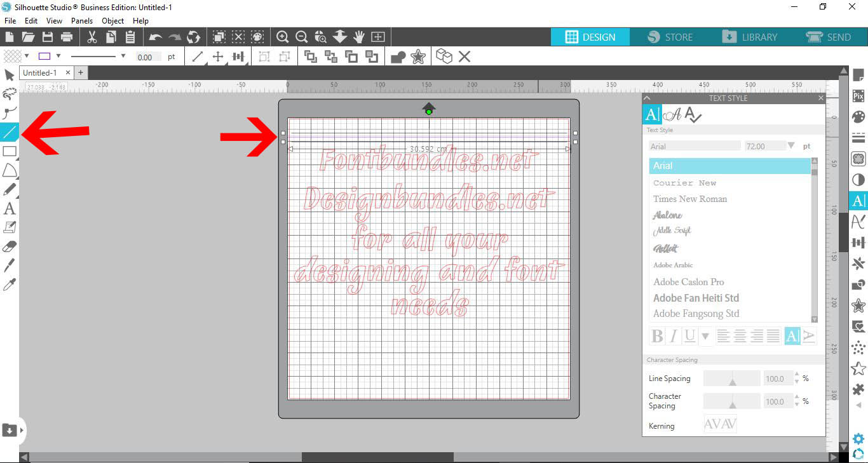868x463 pixels.
Task: Adjust the Line Spacing stepper arrows
Action: [x=797, y=379]
